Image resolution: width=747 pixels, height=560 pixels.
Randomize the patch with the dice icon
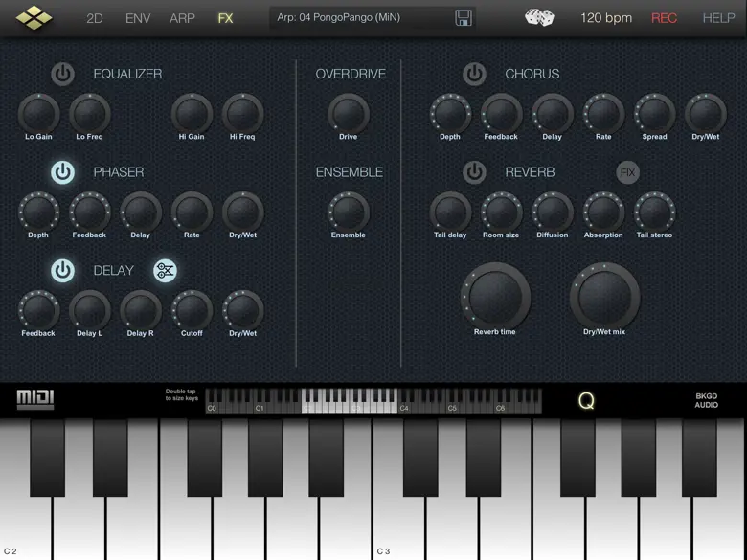(539, 17)
